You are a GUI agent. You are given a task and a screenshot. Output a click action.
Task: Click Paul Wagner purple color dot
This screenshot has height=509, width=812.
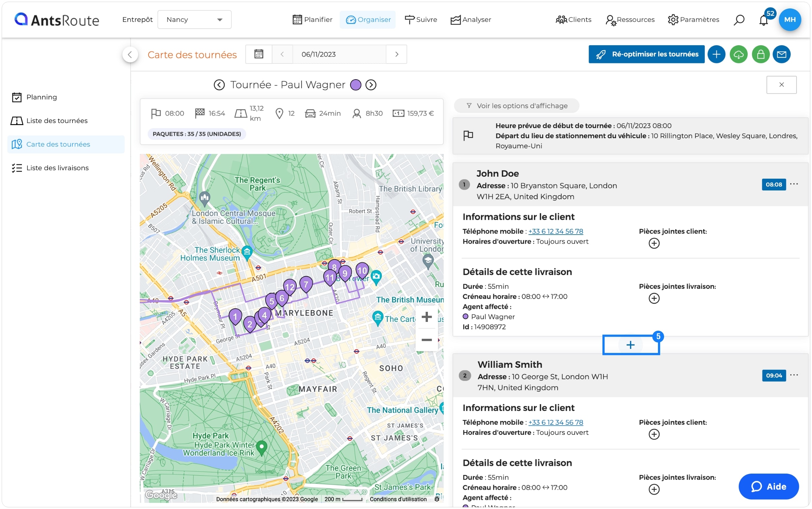(355, 85)
